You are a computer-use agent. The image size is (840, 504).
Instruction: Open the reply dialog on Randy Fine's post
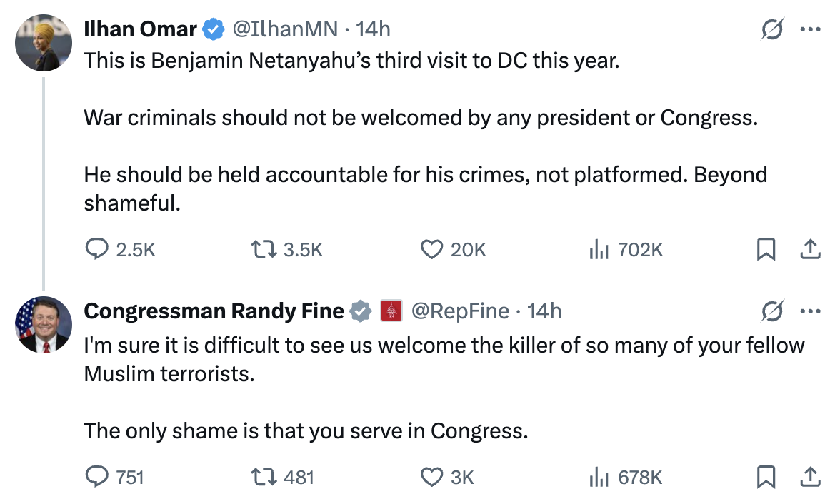[x=96, y=477]
